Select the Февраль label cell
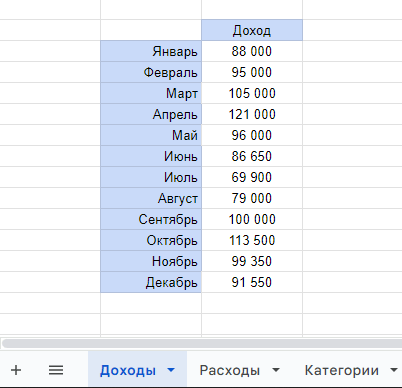The width and height of the screenshot is (402, 388). pos(151,72)
